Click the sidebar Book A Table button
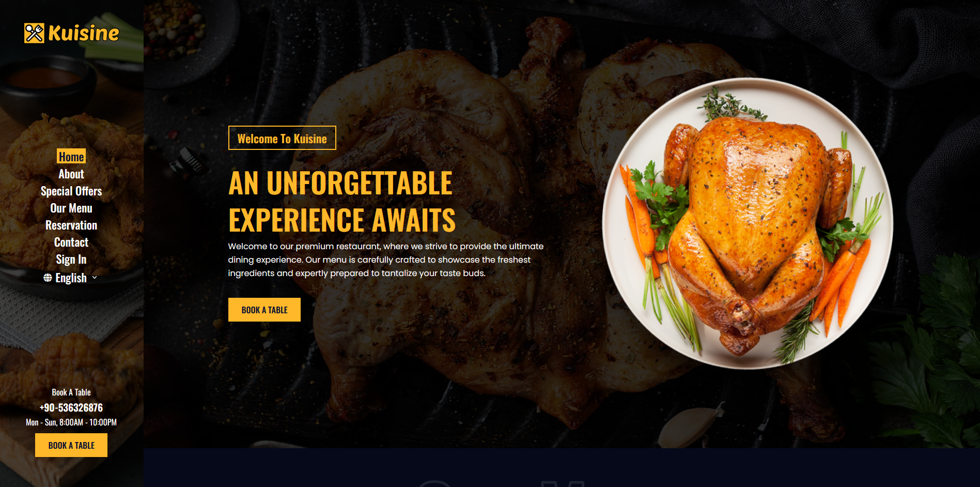 [71, 445]
